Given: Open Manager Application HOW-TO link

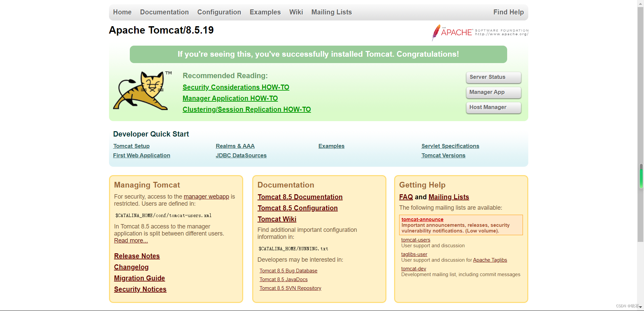Looking at the screenshot, I should tap(230, 98).
